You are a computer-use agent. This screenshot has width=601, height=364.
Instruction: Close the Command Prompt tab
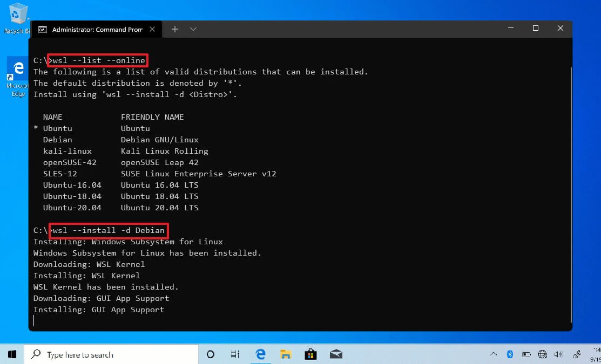[152, 29]
